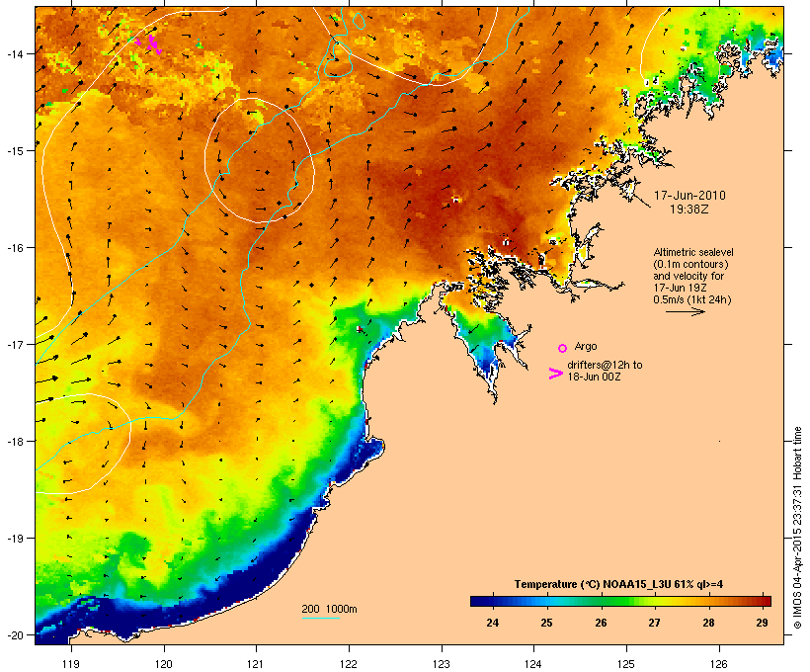Click the '17-Jun 19Z' caption line
The width and height of the screenshot is (810, 672).
tap(680, 288)
